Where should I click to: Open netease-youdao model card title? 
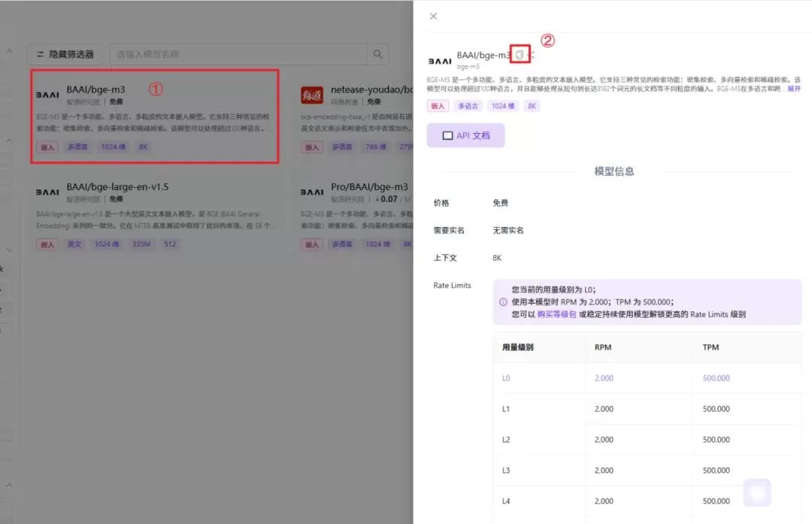coord(372,89)
